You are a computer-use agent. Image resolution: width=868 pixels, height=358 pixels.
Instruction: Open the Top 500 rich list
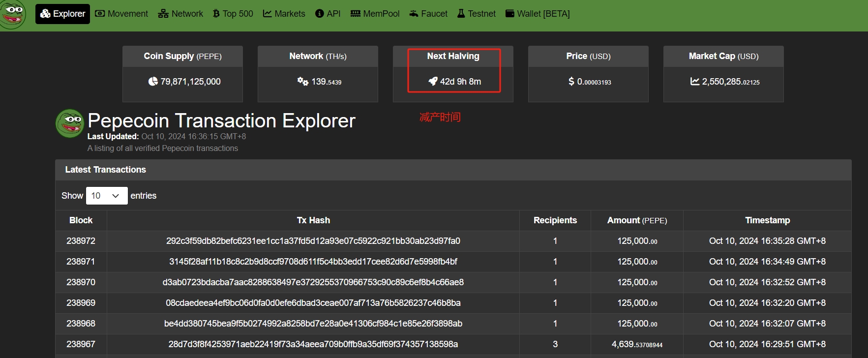[233, 14]
